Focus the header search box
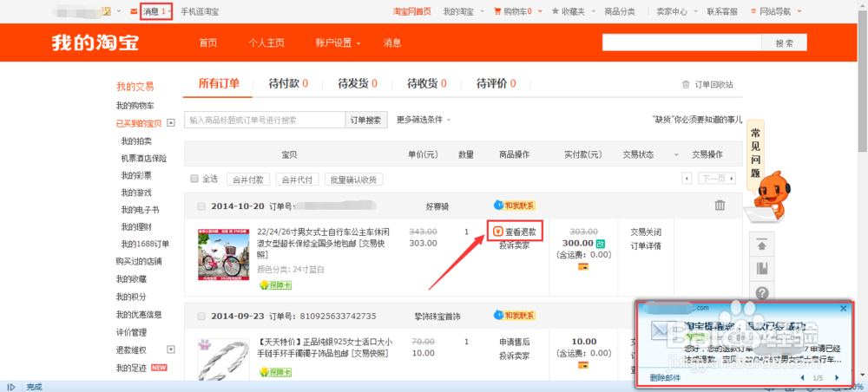This screenshot has width=868, height=392. coord(682,42)
